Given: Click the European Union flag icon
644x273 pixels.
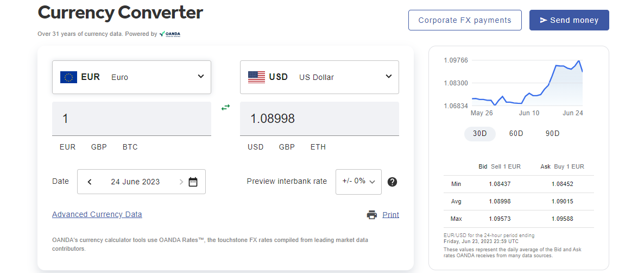Looking at the screenshot, I should click(68, 77).
